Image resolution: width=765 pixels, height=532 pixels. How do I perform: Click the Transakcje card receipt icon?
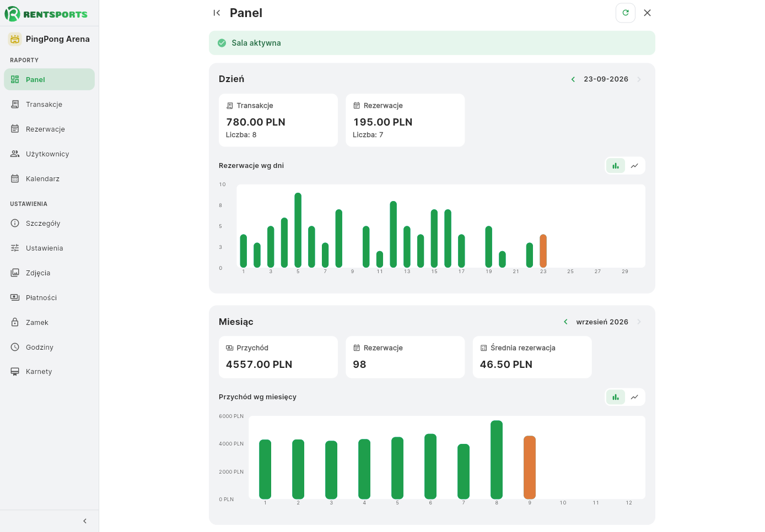[x=230, y=106]
